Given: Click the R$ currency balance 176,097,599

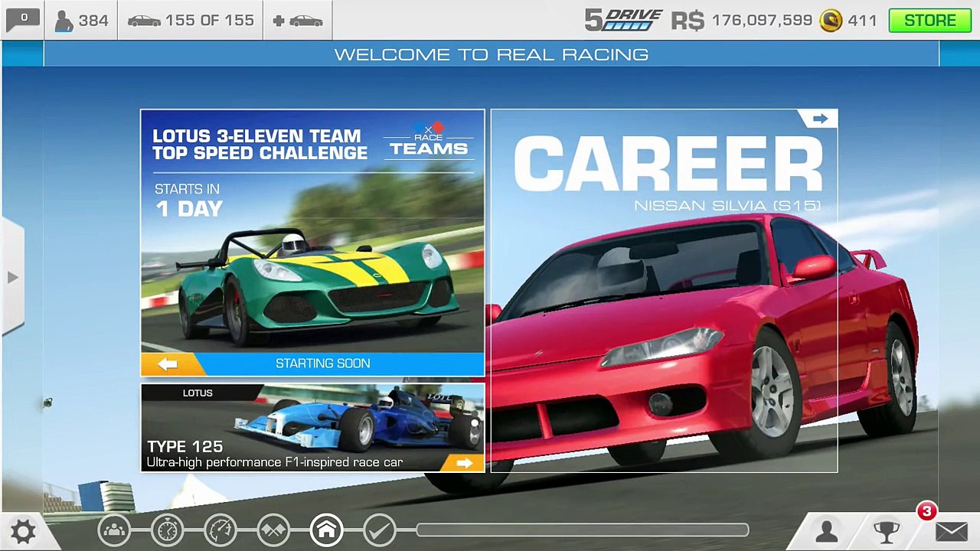Looking at the screenshot, I should 741,21.
